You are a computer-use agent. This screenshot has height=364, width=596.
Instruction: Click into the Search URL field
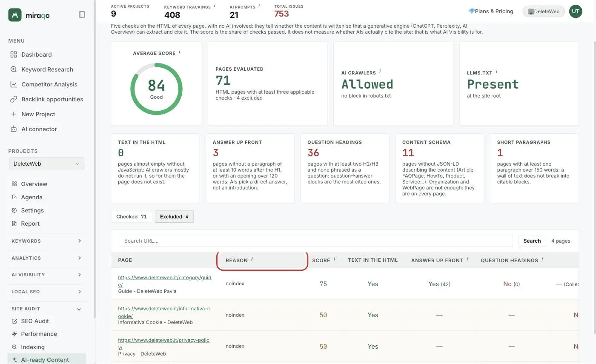pos(316,241)
